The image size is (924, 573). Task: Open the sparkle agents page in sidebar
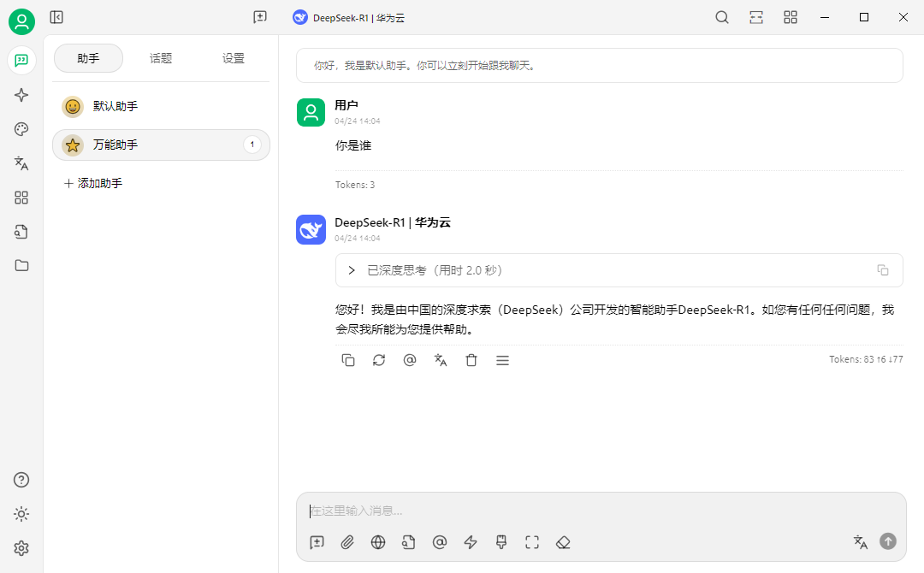(21, 95)
